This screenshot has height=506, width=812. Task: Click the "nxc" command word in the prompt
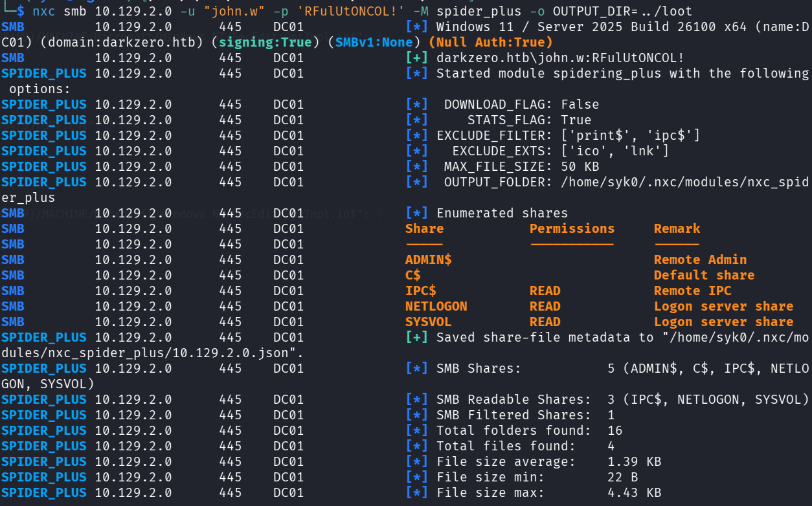point(44,11)
